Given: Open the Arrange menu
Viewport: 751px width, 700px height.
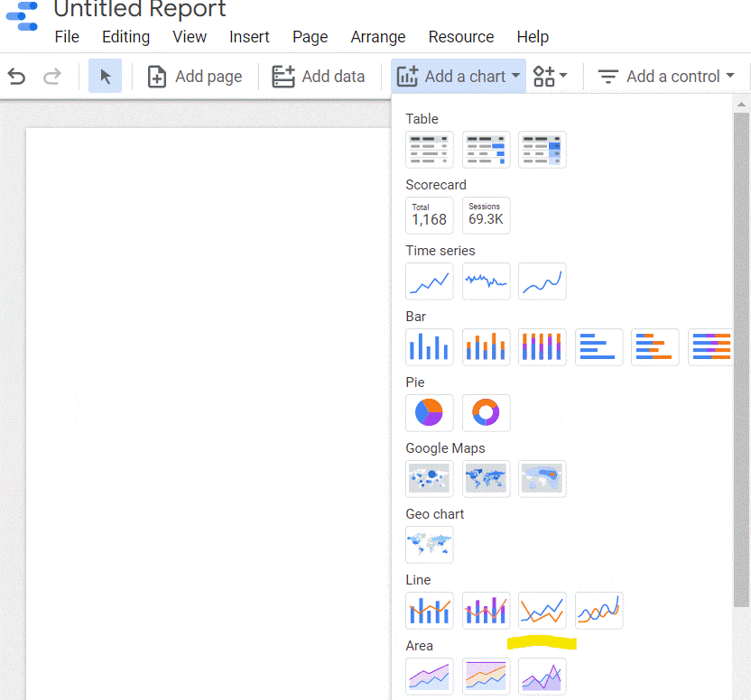Looking at the screenshot, I should [x=378, y=37].
